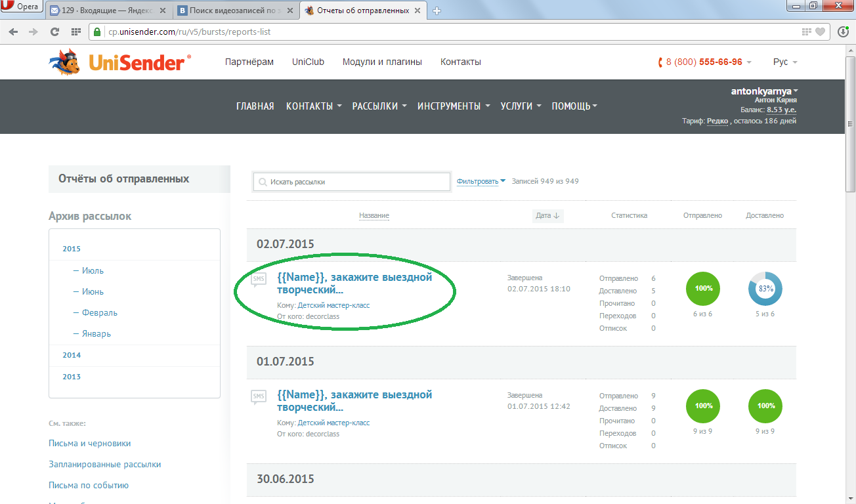Open UniClub link
This screenshot has width=856, height=504.
(x=308, y=62)
